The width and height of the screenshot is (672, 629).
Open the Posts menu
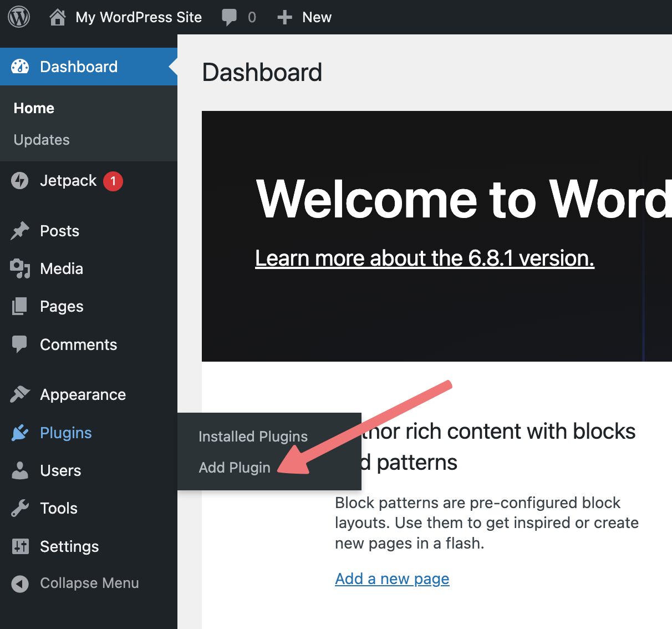pos(59,231)
